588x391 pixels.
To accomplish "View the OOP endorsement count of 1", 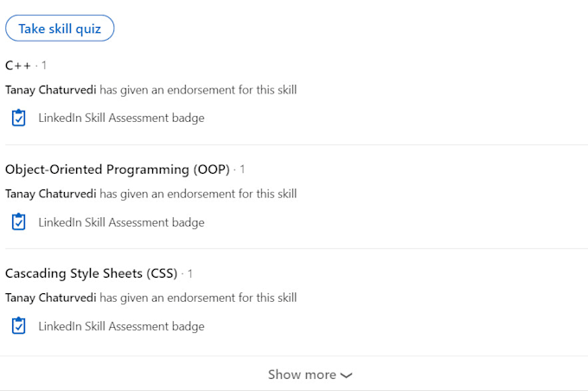I will point(242,170).
